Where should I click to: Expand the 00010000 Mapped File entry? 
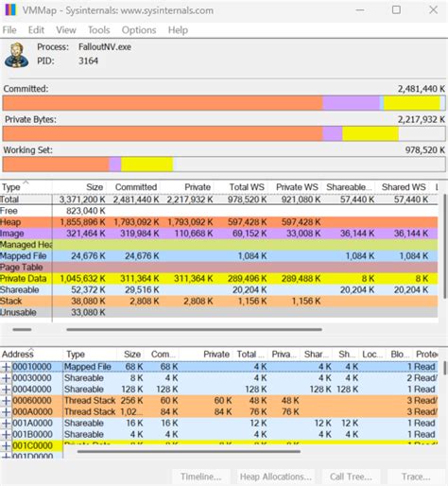[x=6, y=367]
